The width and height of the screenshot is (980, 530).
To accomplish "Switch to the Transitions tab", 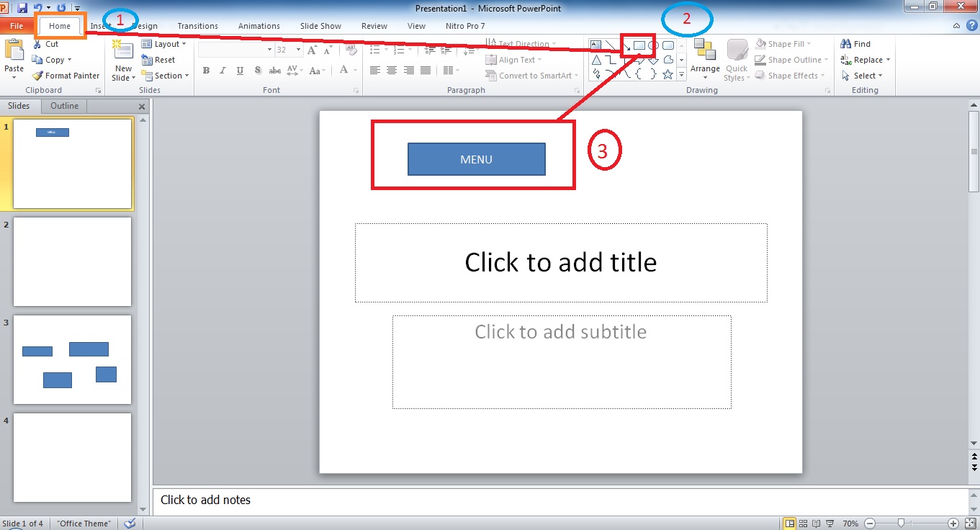I will click(x=197, y=26).
